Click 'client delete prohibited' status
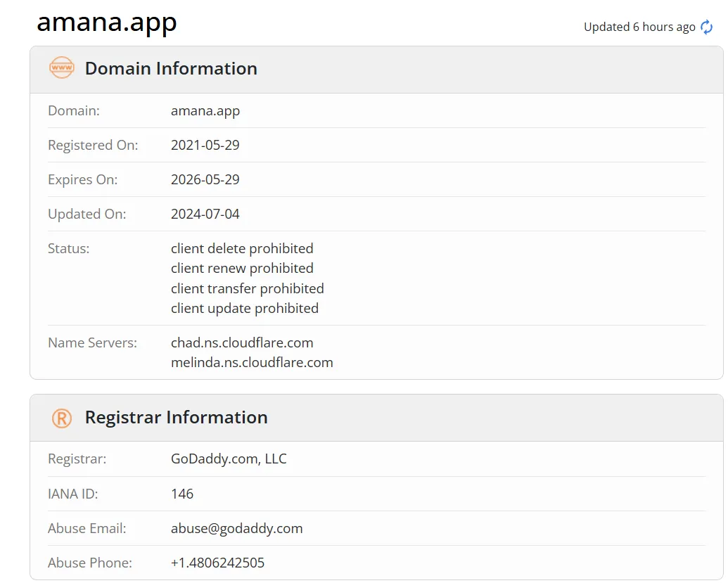The width and height of the screenshot is (728, 583). point(242,248)
